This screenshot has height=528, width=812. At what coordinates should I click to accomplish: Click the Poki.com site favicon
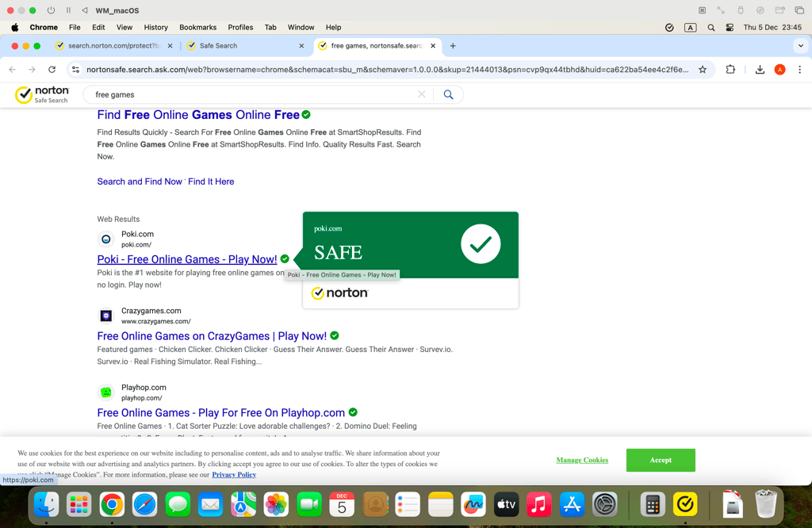pyautogui.click(x=106, y=239)
